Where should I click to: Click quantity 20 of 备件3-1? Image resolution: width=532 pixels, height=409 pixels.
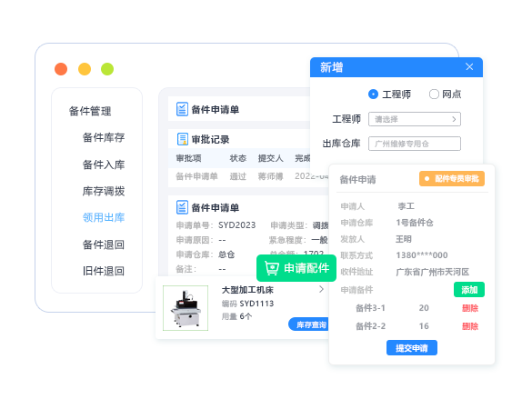coord(424,308)
